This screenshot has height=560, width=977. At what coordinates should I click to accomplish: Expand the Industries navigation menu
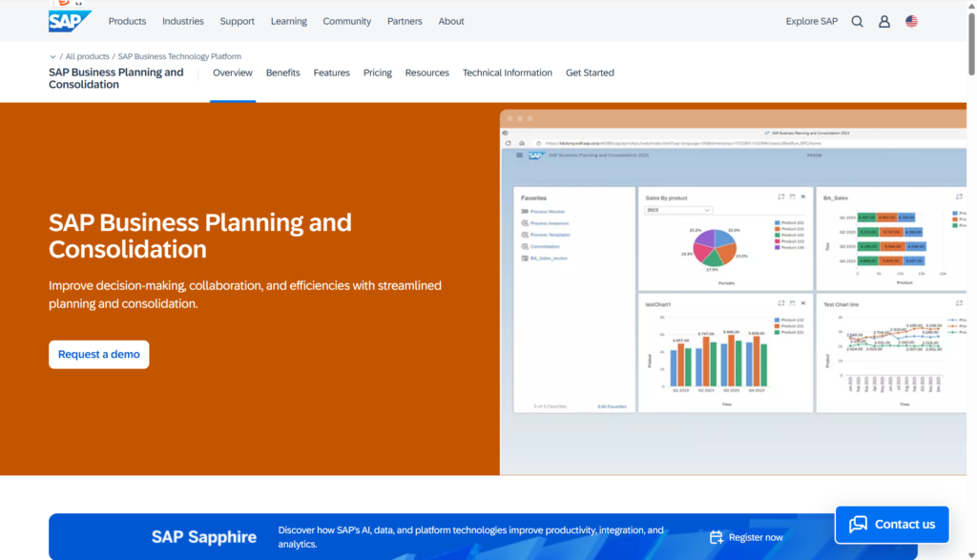183,21
